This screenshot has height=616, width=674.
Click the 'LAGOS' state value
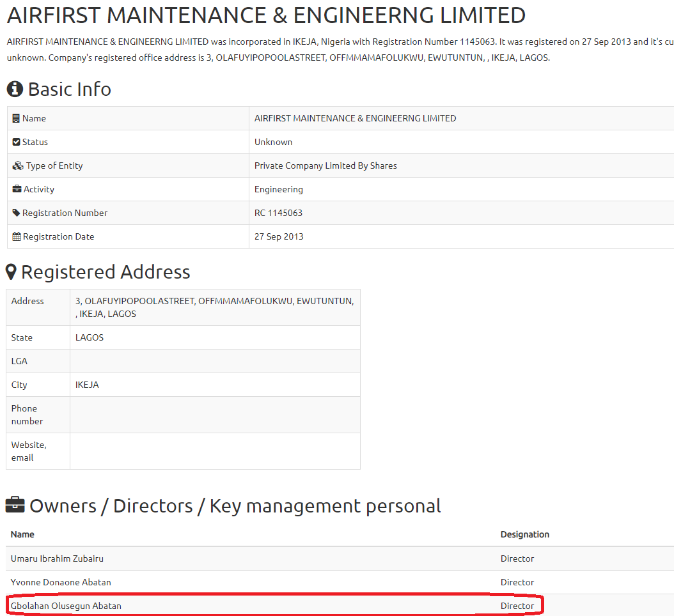click(x=90, y=337)
